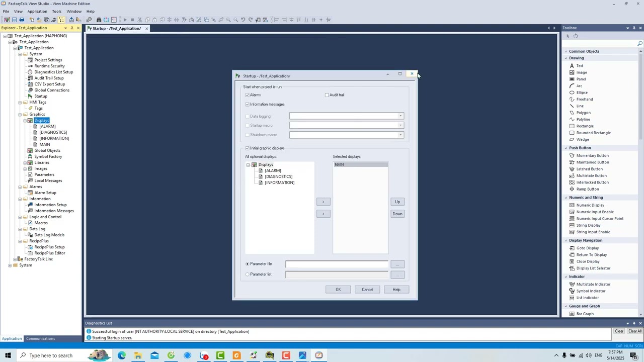Open Diagnostics List Setup item

point(53,72)
